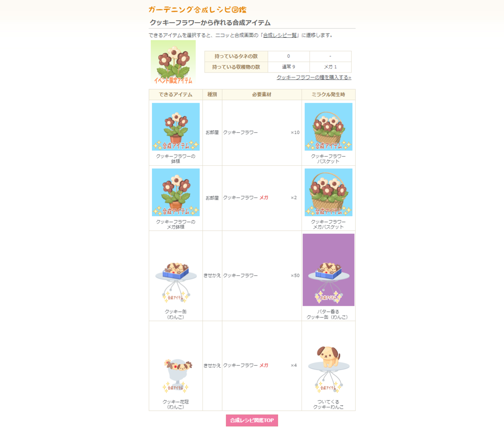Open the クッキーフラワーのメガ鉢植 item image
Screen dimensions: 504x430
click(176, 192)
